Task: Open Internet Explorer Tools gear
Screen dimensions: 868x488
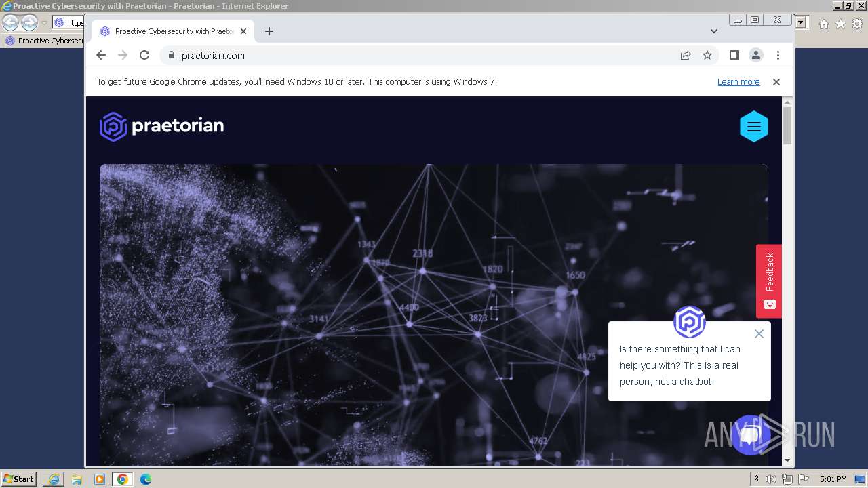Action: tap(857, 24)
